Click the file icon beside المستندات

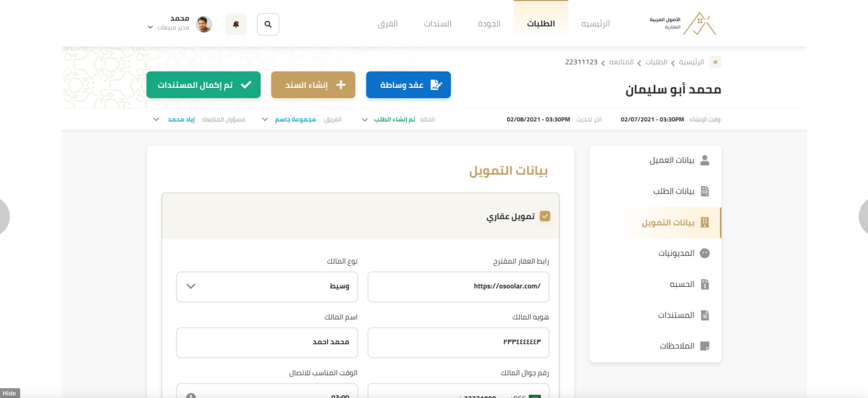point(705,315)
